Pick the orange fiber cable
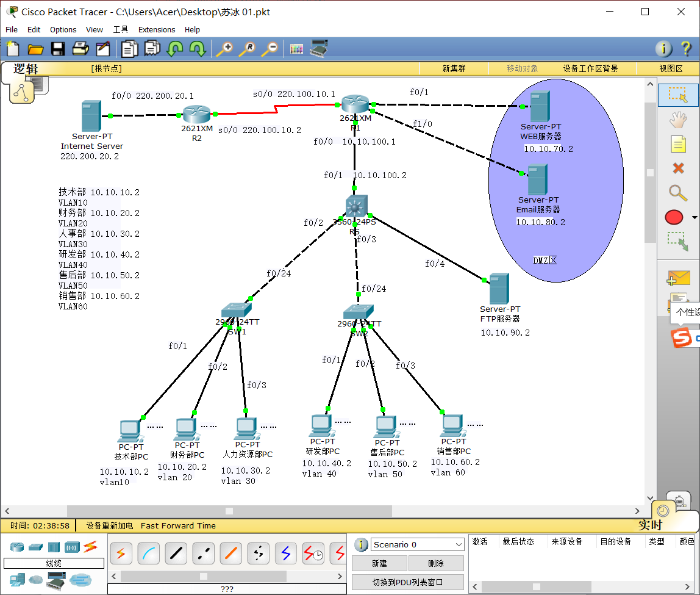The height and width of the screenshot is (595, 700). tap(231, 554)
